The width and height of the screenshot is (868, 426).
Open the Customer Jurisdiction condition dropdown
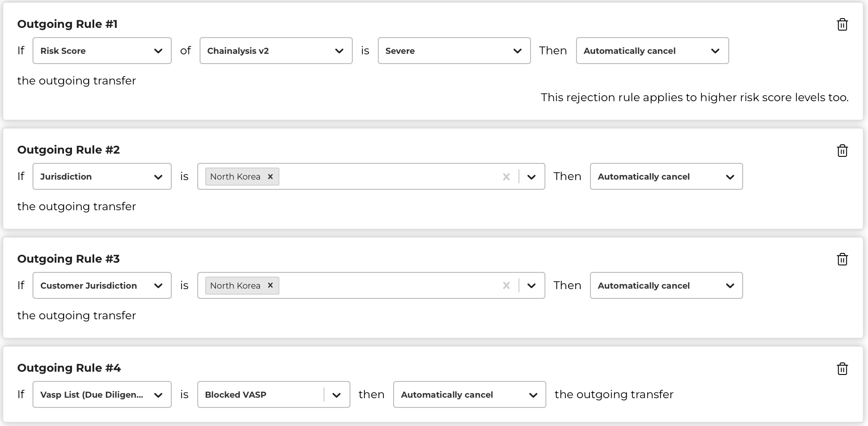click(102, 285)
